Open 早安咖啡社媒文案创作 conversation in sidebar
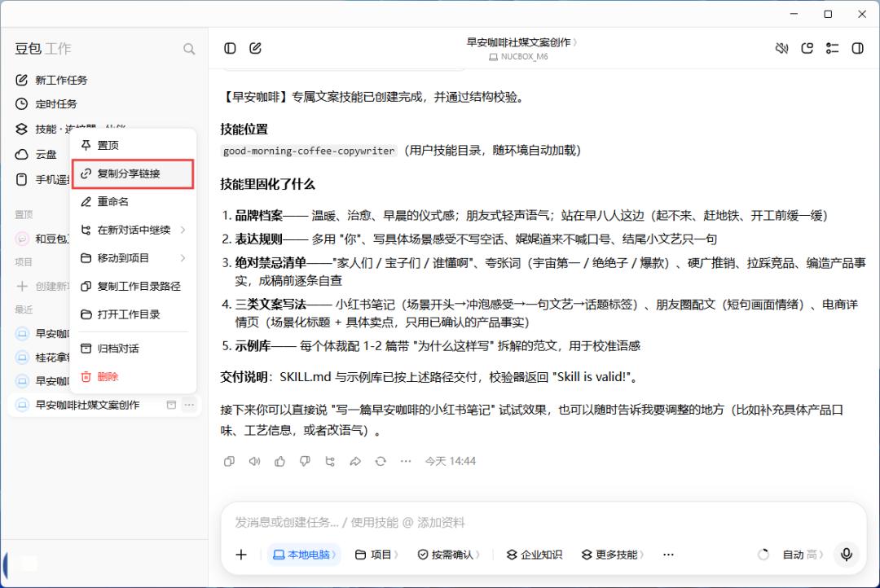 pos(87,405)
